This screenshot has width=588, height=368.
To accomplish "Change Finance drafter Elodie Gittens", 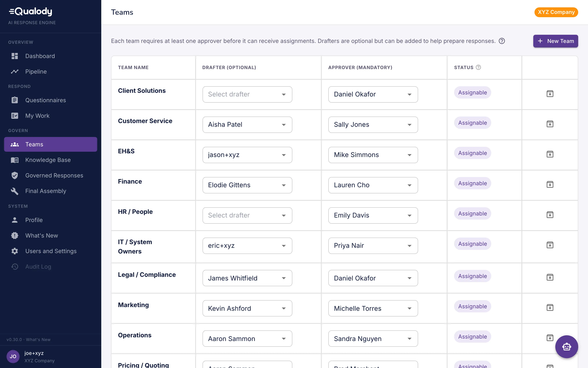I will [247, 185].
